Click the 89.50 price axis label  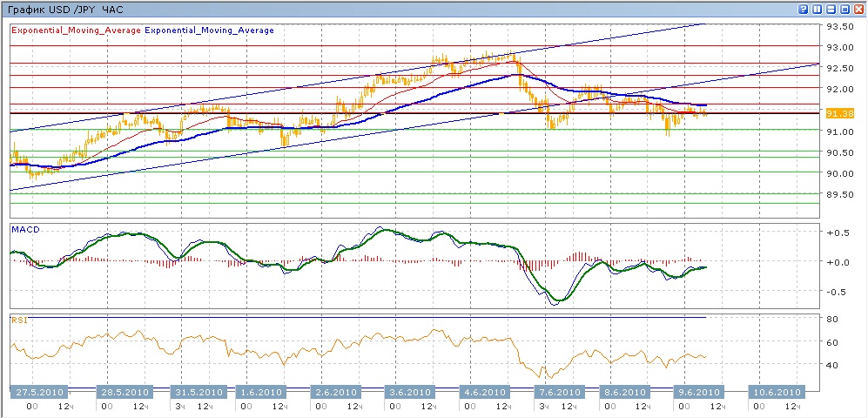click(839, 195)
